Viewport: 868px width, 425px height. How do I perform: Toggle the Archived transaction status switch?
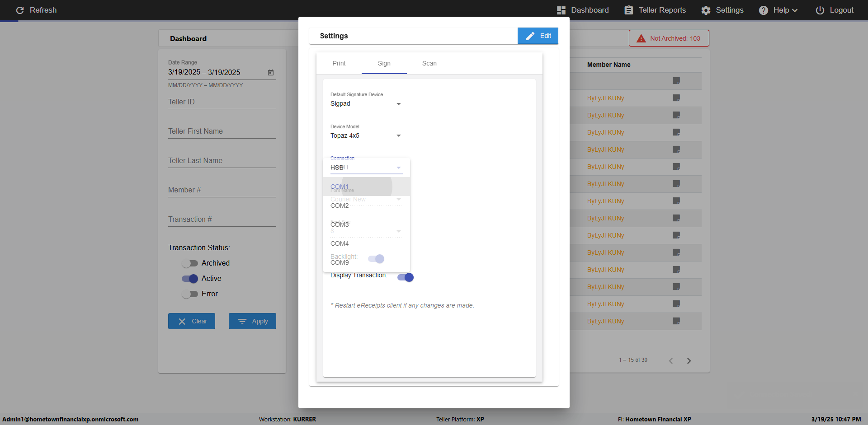(x=190, y=263)
